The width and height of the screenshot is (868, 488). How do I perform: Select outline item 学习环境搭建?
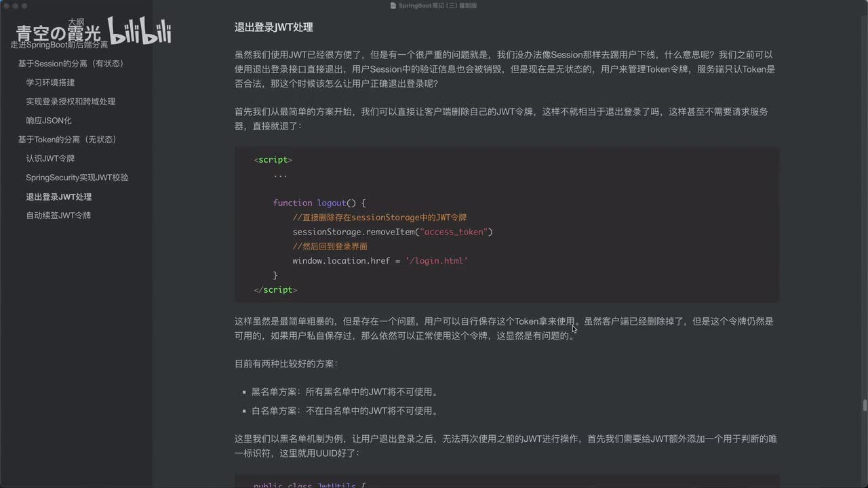(x=50, y=83)
